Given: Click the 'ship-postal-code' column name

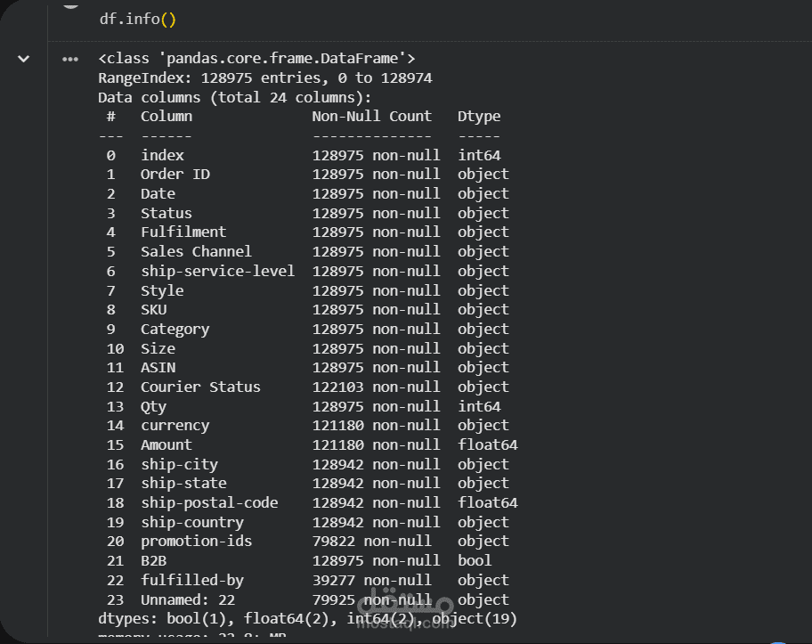Looking at the screenshot, I should [x=209, y=502].
